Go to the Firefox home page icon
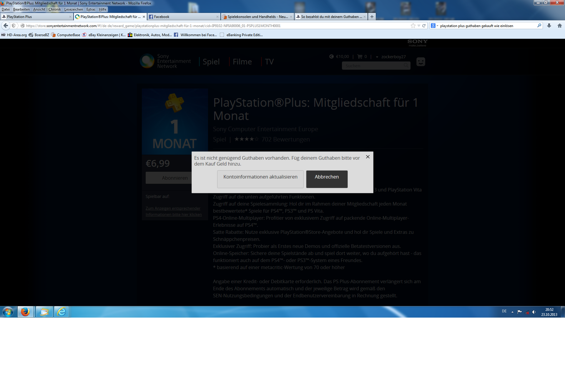This screenshot has height=392, width=565. pyautogui.click(x=560, y=26)
